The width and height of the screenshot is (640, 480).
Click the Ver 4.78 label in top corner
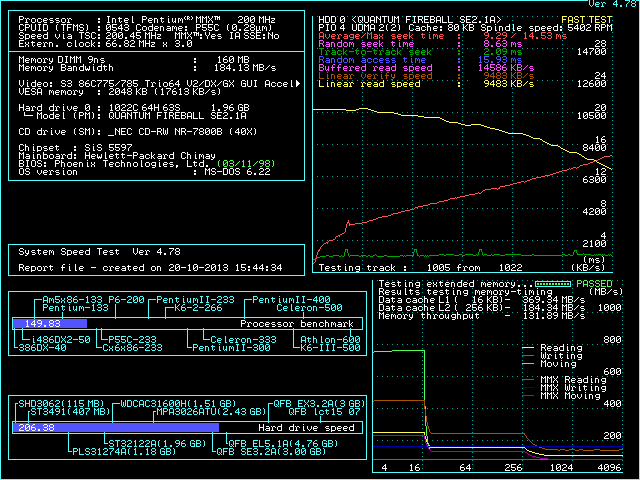click(x=613, y=4)
